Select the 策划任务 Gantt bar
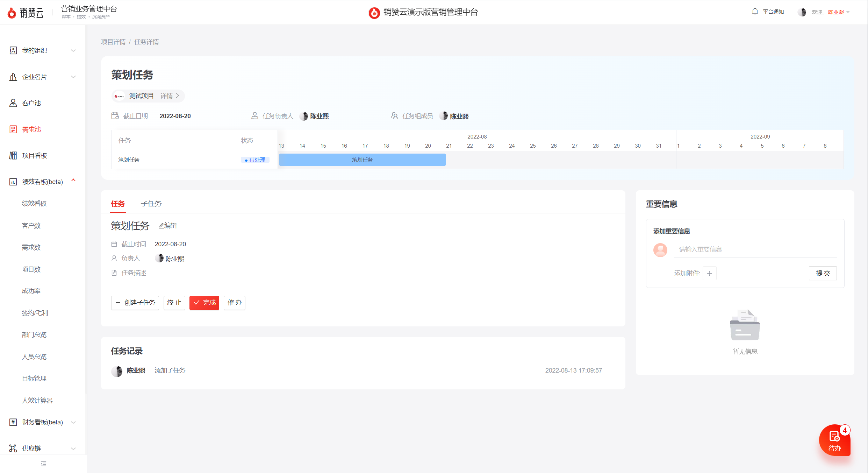This screenshot has height=473, width=868. click(362, 160)
